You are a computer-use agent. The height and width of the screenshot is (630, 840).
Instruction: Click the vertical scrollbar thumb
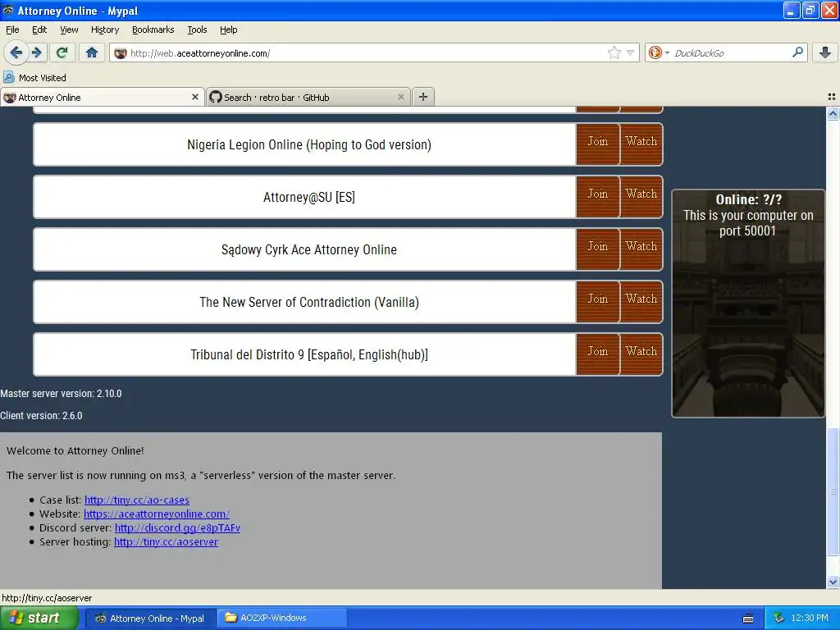tap(833, 492)
